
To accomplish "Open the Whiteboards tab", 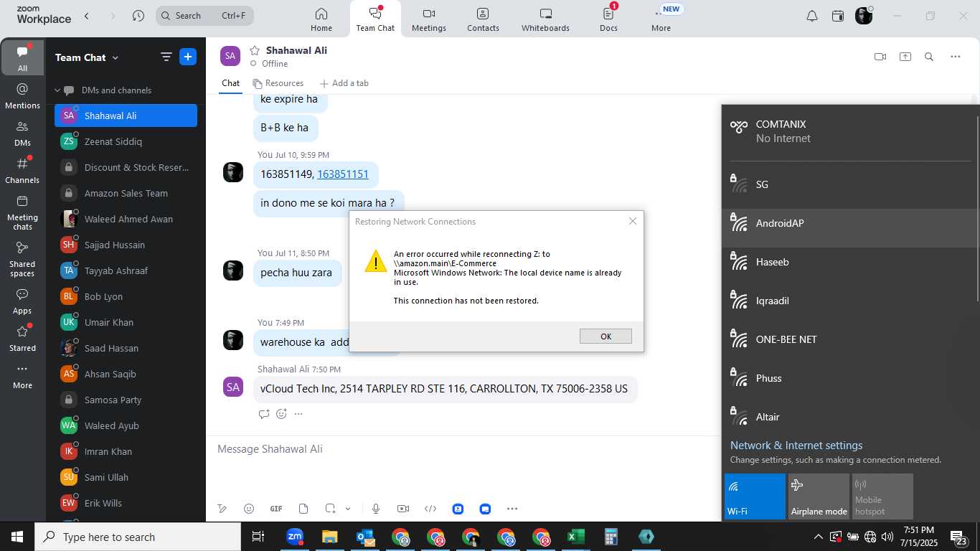I will (545, 19).
